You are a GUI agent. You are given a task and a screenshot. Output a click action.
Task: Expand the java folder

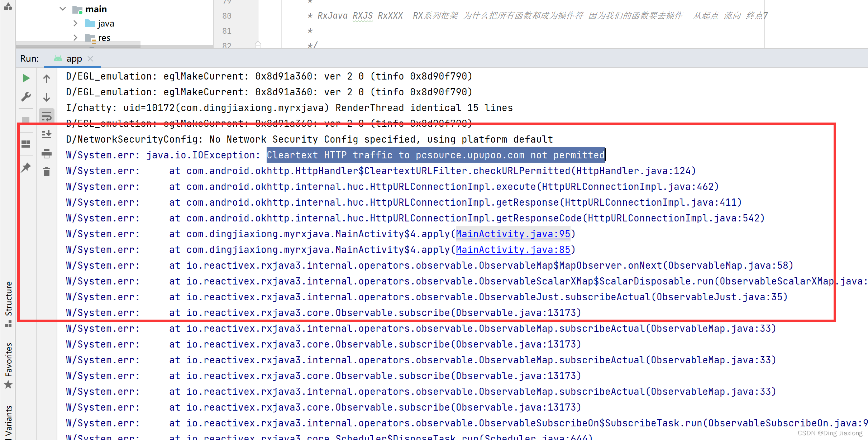tap(75, 23)
